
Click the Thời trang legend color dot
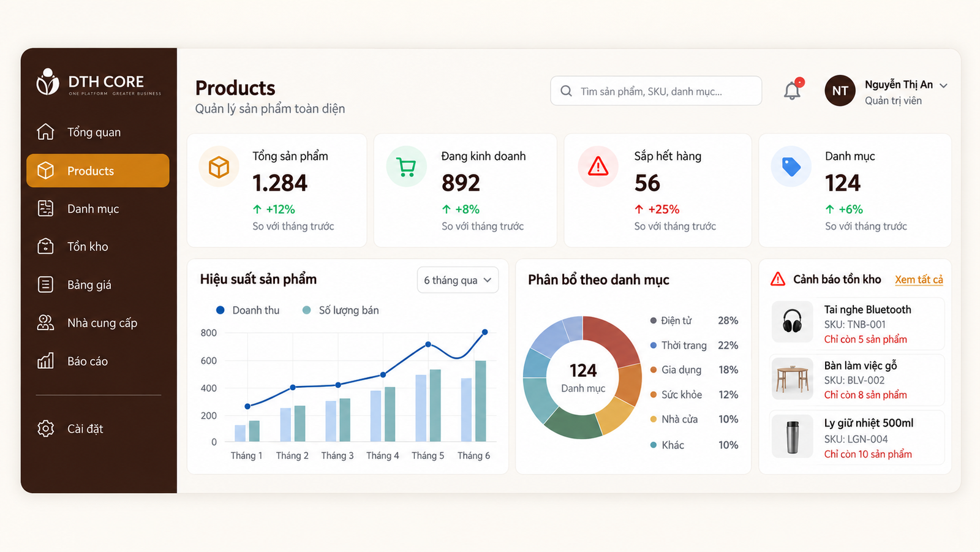tap(654, 345)
